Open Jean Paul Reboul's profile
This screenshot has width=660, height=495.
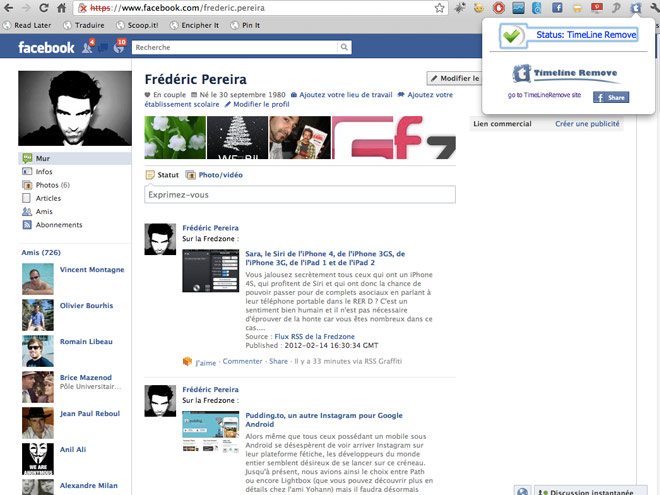(x=90, y=414)
